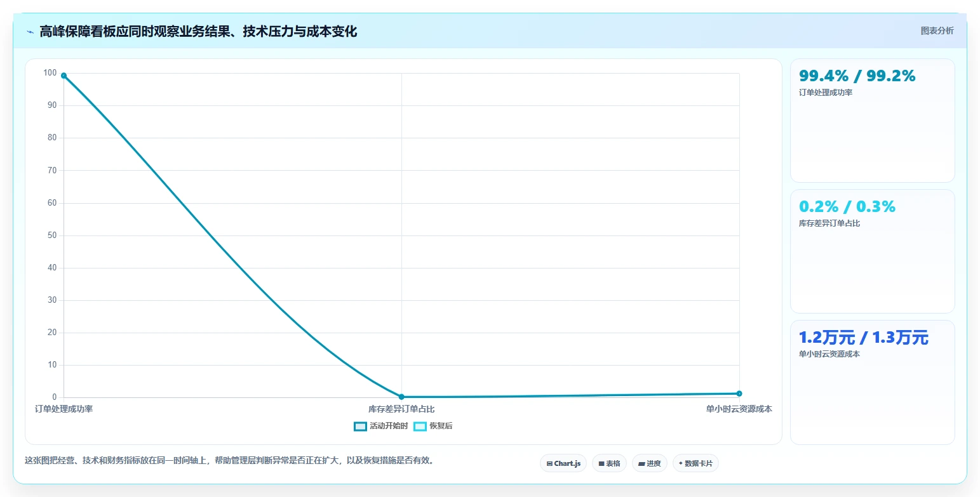
Task: Click the 库存差异订单占比 x-axis label
Action: point(401,409)
